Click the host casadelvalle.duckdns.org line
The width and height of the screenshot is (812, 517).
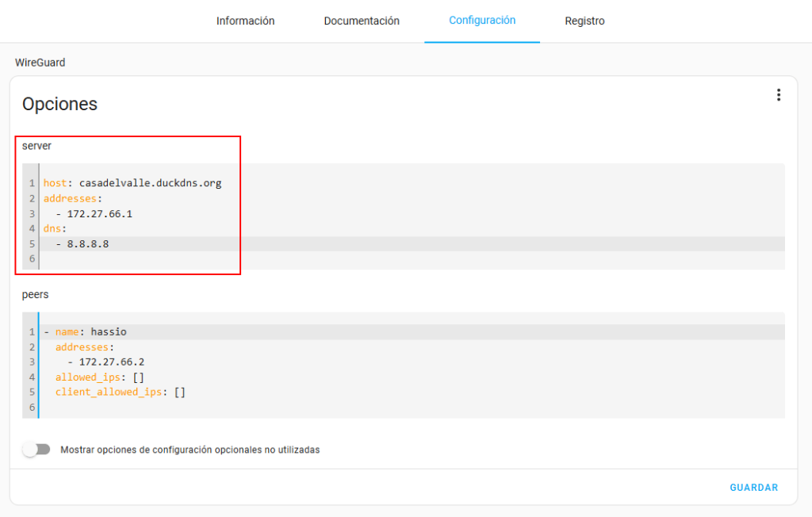click(x=132, y=183)
